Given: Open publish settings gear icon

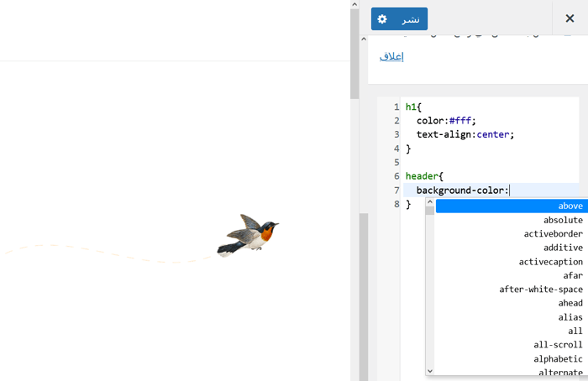Looking at the screenshot, I should click(382, 18).
